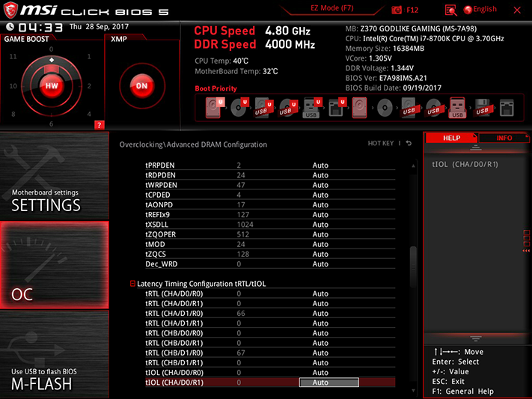Image resolution: width=532 pixels, height=399 pixels.
Task: Select the second hard disk boot icon
Action: click(359, 108)
